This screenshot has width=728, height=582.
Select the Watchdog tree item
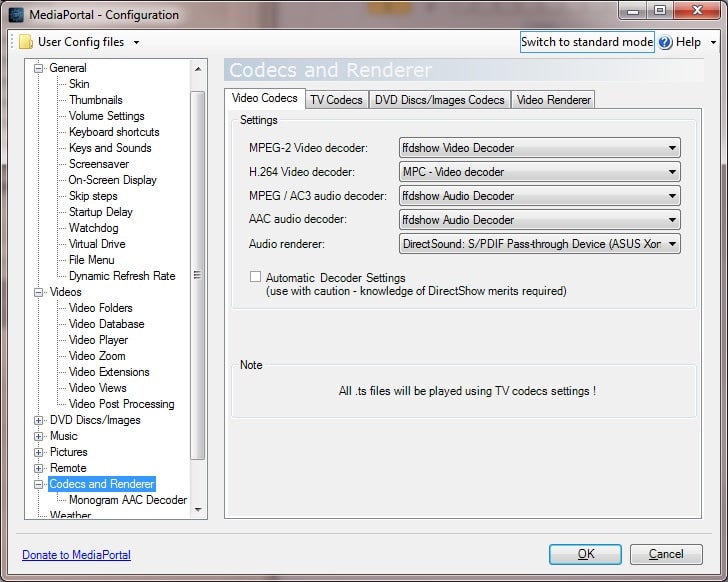point(94,228)
